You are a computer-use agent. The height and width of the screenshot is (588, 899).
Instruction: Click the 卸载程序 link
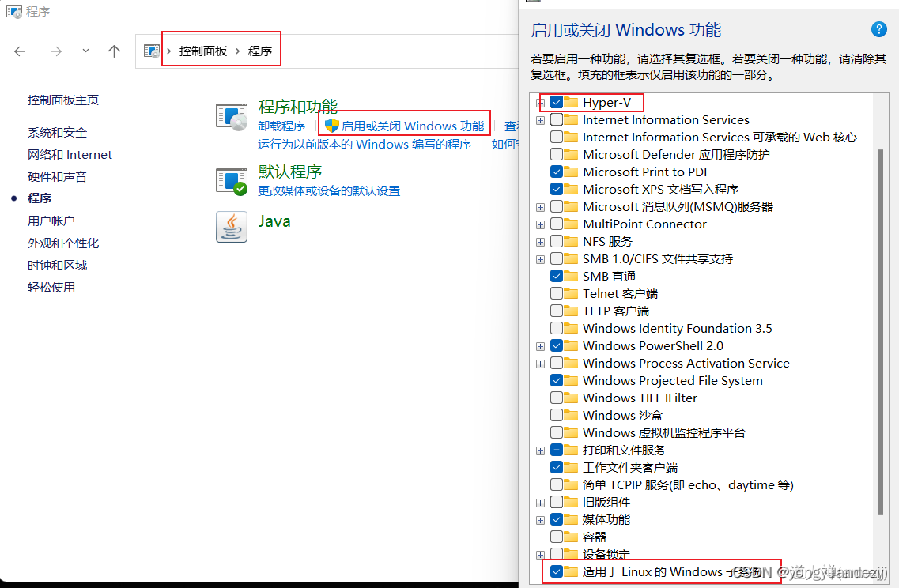(281, 126)
